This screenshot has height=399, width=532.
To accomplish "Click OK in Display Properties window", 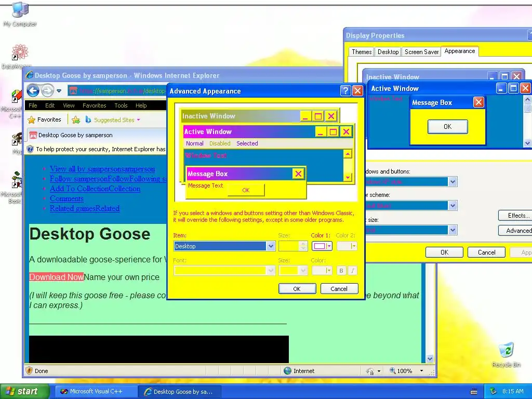I will pyautogui.click(x=445, y=252).
